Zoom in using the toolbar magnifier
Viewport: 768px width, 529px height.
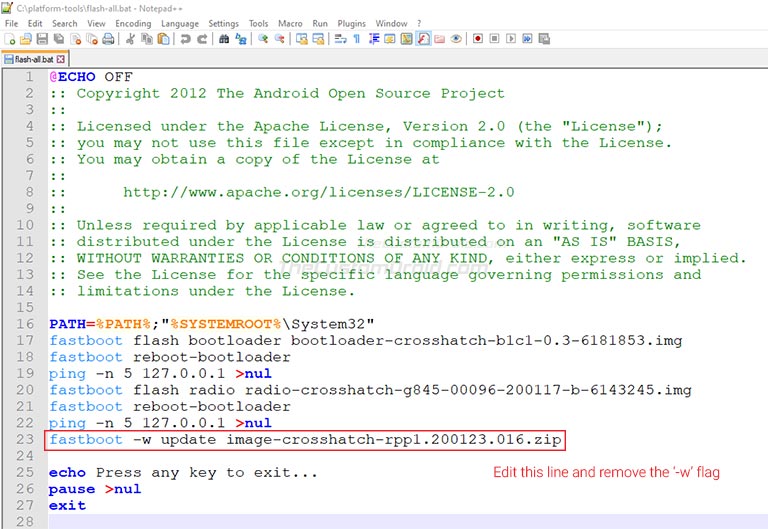point(263,39)
